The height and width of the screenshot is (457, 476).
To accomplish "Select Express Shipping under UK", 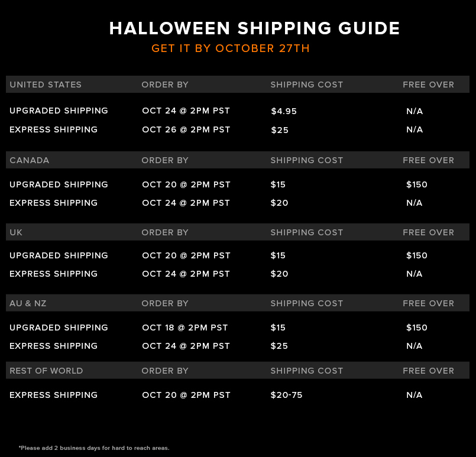I will 53,274.
